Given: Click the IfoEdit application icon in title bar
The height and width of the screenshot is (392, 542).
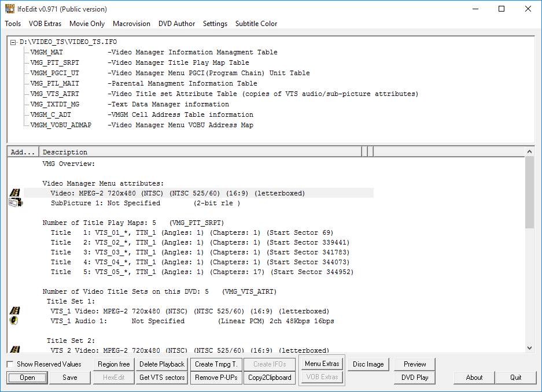Looking at the screenshot, I should 10,9.
